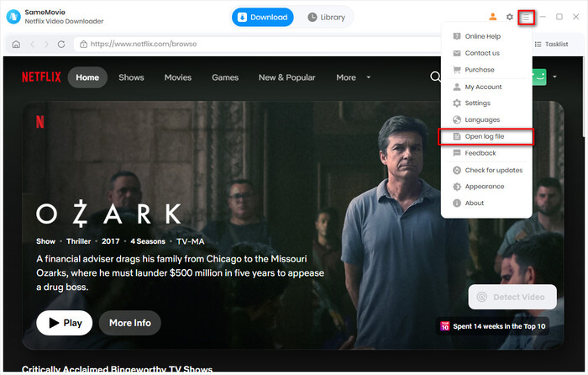Open the user account icon in title bar
Viewport: 588px width, 375px height.
click(493, 17)
